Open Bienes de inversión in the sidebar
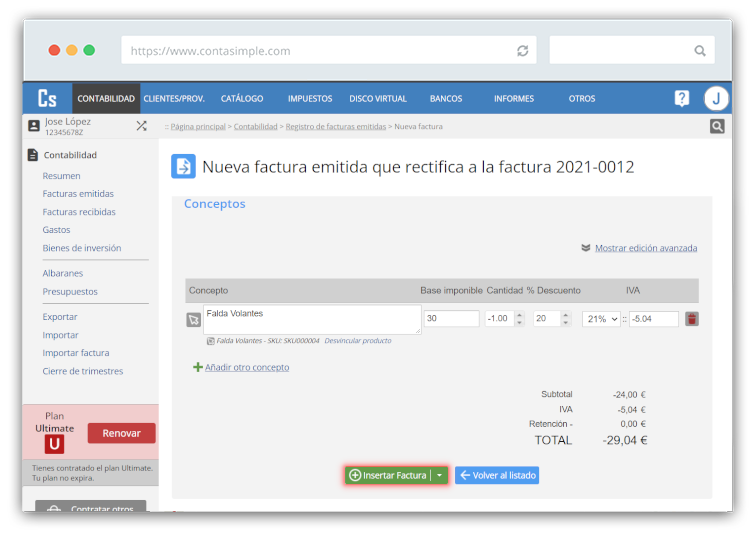The height and width of the screenshot is (535, 750). pos(82,248)
